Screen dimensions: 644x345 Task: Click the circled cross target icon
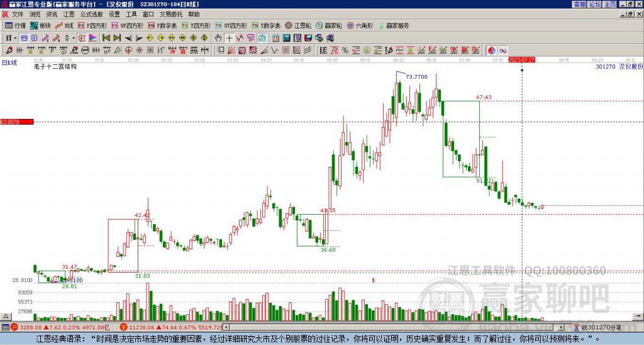point(128,50)
